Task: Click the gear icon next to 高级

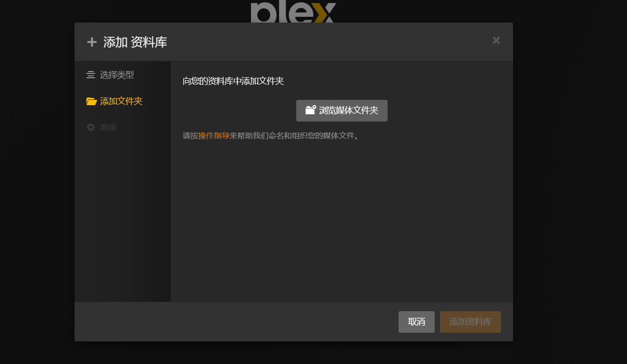Action: [90, 127]
